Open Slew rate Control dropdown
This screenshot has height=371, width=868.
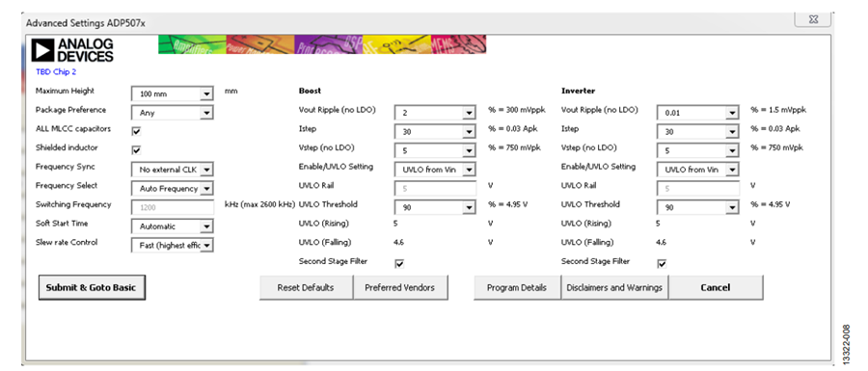point(173,245)
